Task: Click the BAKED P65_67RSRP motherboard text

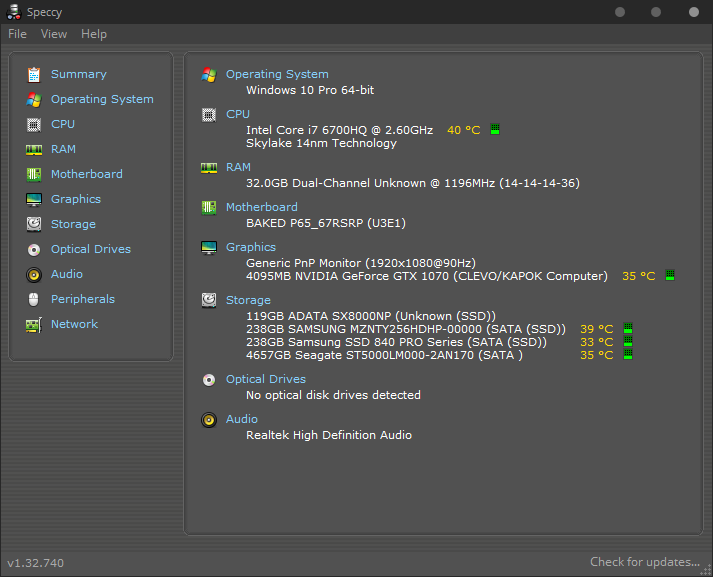Action: pos(326,223)
